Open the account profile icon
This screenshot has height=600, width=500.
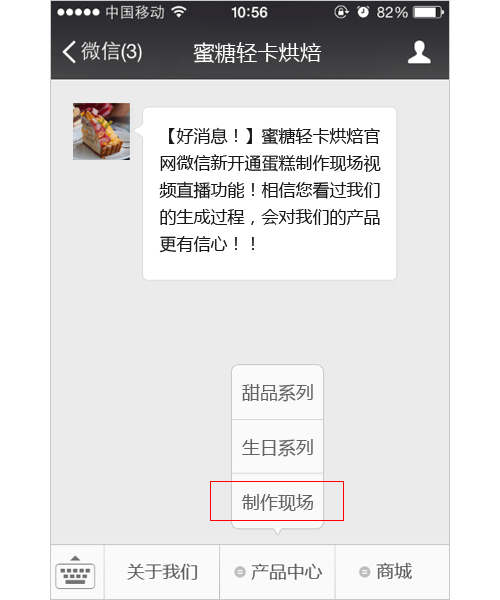coord(419,52)
